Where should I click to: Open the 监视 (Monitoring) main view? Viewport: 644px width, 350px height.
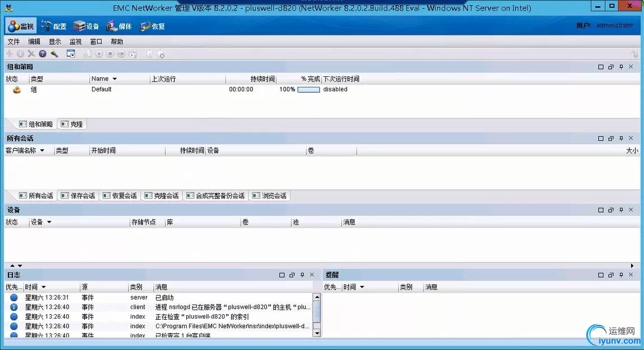click(x=21, y=26)
